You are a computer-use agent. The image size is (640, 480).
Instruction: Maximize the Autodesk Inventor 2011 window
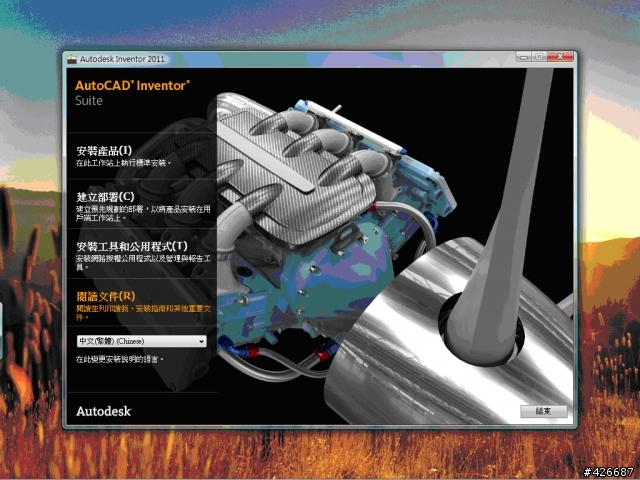[539, 57]
